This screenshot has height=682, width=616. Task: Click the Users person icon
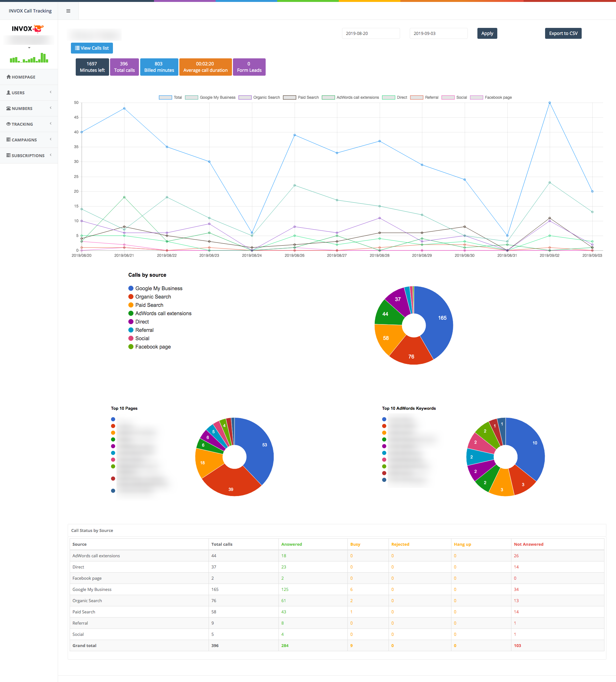(x=8, y=92)
